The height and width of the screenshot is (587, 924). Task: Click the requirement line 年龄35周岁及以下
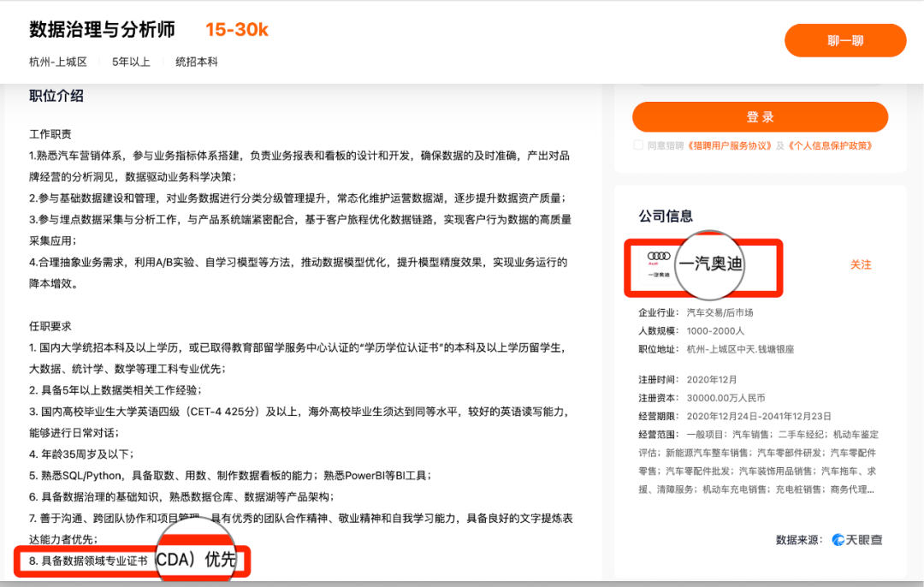[x=82, y=454]
